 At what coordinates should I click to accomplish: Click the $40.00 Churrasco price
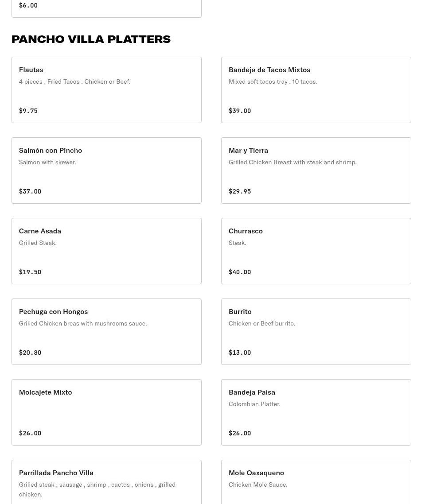click(240, 272)
